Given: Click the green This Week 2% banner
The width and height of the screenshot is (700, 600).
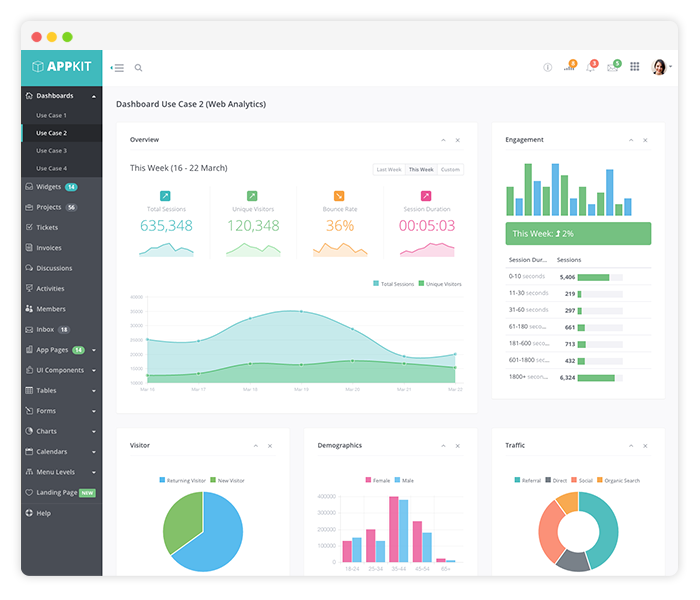Looking at the screenshot, I should 578,233.
